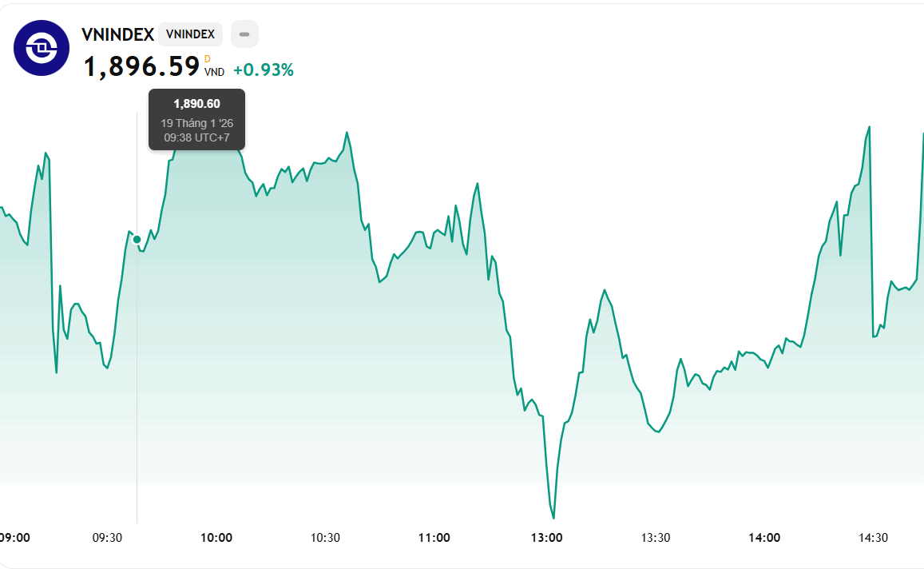Select the 11:00 time axis label
Screen dimensions: 924x569
pos(434,538)
